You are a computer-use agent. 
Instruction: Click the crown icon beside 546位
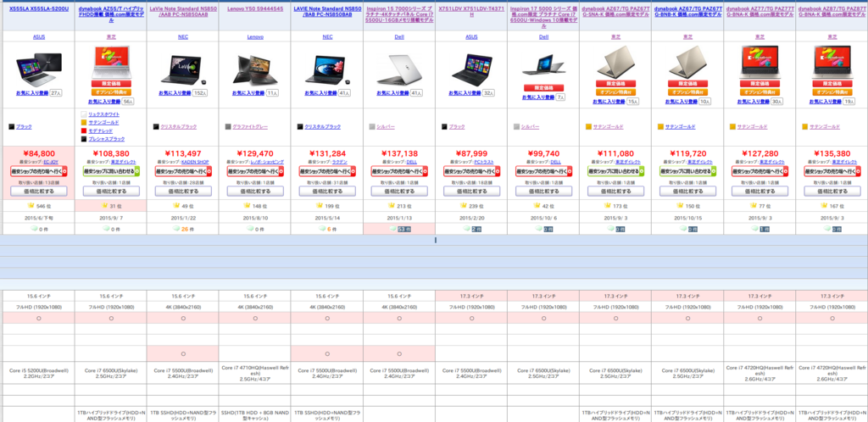[31, 206]
